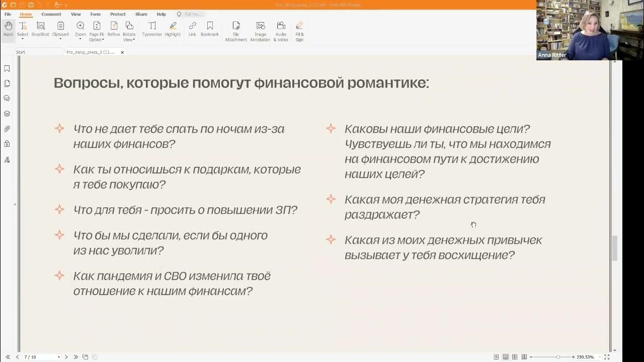The image size is (644, 362).
Task: Jump to the last page
Action: 75,357
